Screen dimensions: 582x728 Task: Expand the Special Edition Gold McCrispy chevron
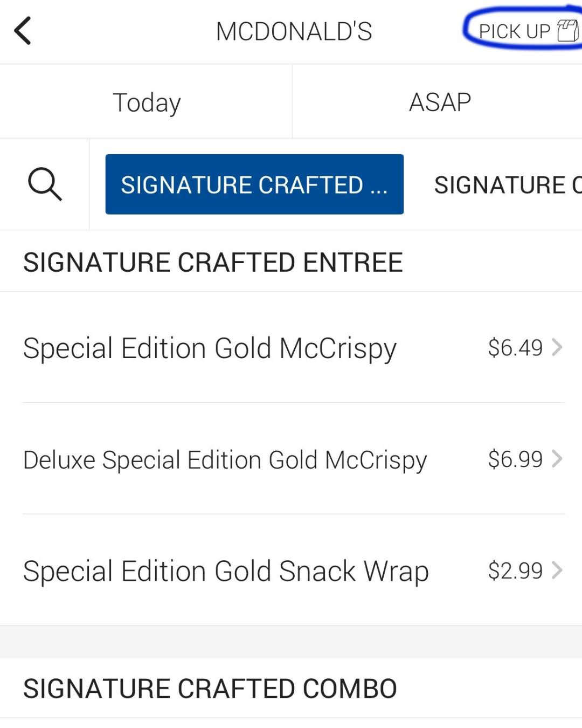557,348
